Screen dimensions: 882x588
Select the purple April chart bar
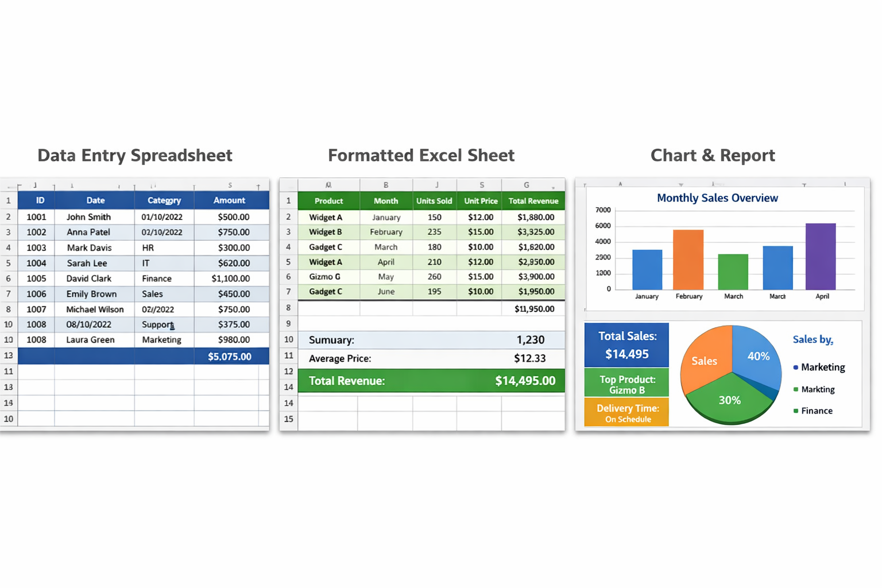pos(821,257)
